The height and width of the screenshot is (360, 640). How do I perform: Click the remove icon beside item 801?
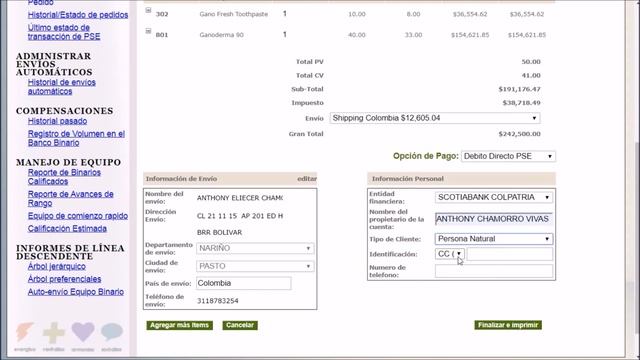tap(148, 31)
